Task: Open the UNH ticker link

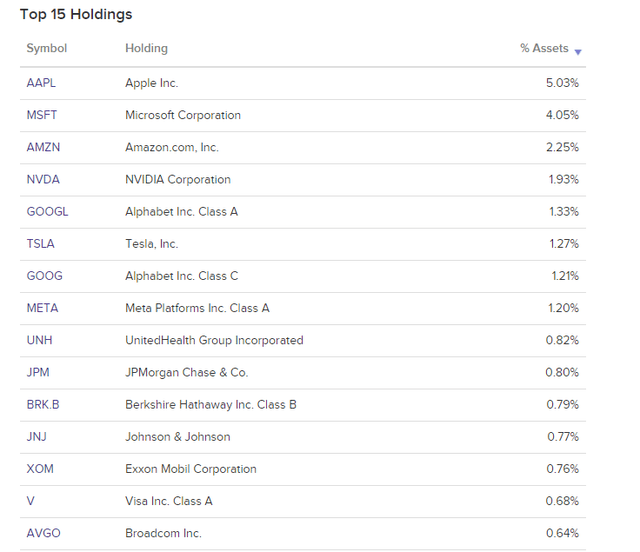Action: click(x=40, y=340)
